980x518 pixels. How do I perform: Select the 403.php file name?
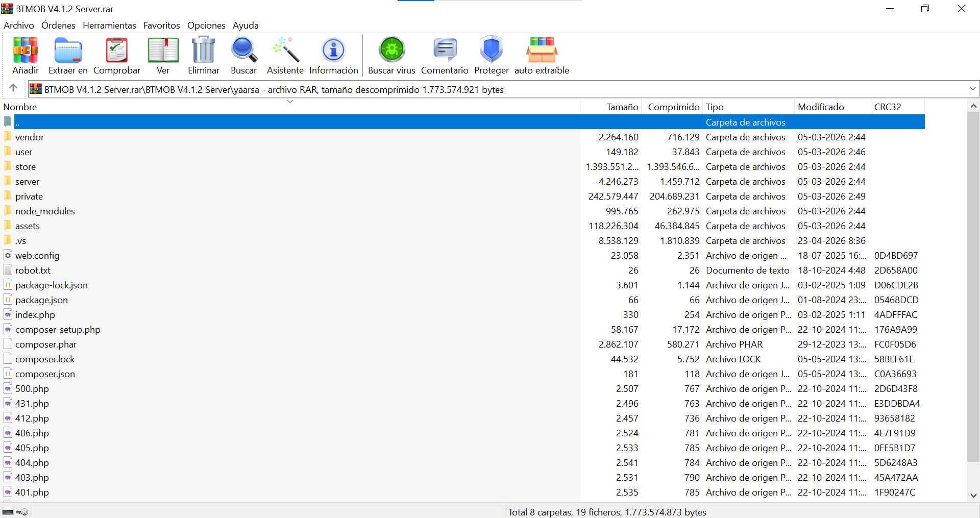pyautogui.click(x=32, y=478)
